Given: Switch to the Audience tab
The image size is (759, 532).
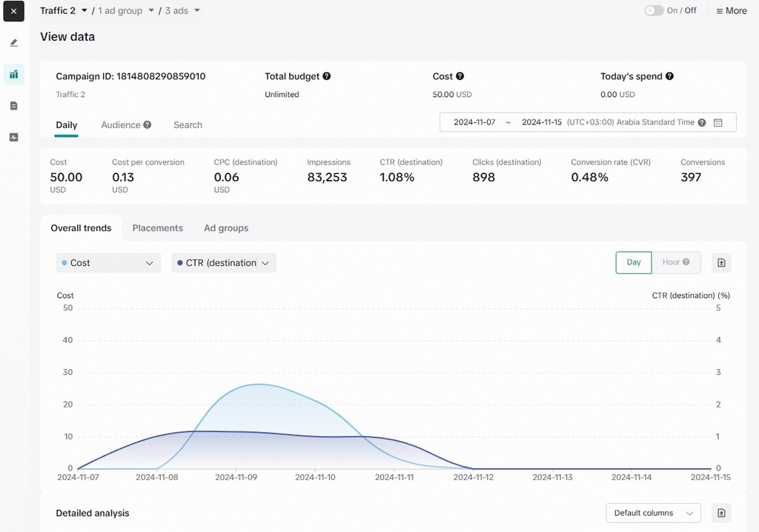Looking at the screenshot, I should pyautogui.click(x=121, y=125).
